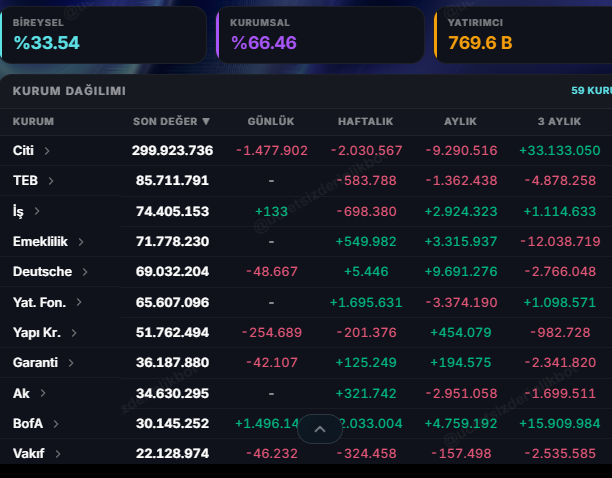Click Vakıf monthly change -157.498

pos(461,453)
